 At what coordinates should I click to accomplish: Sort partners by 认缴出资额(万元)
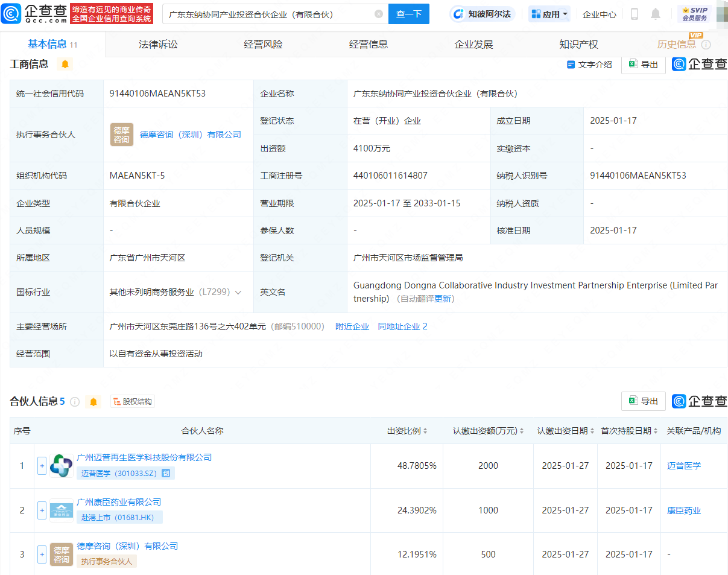pyautogui.click(x=522, y=431)
